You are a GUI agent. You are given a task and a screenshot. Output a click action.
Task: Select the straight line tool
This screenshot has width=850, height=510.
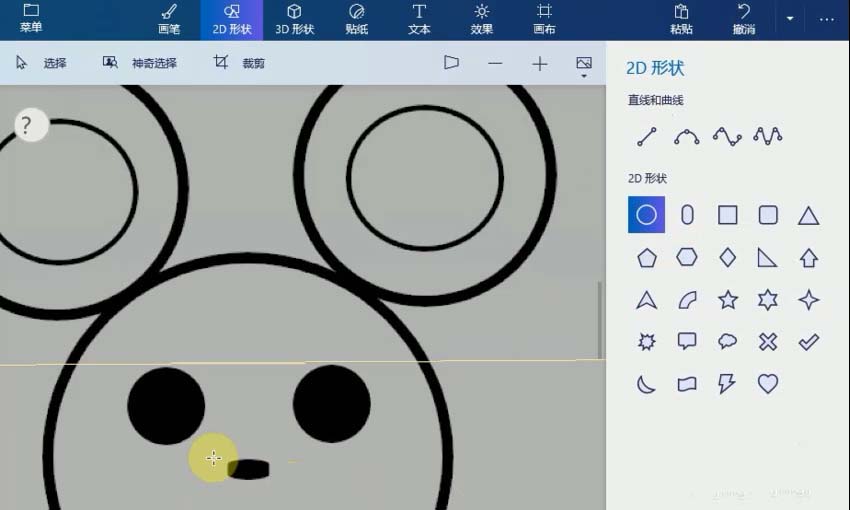[x=647, y=137]
